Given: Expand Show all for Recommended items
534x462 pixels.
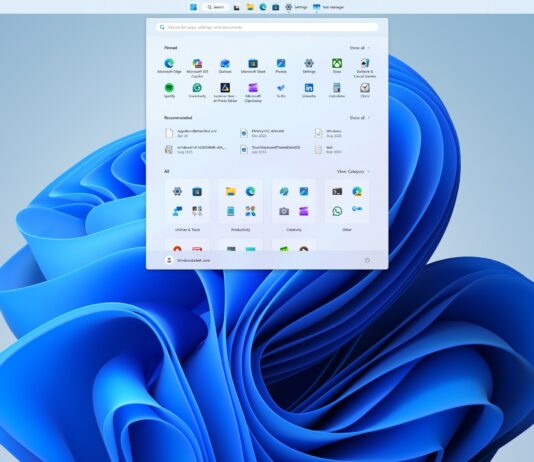Looking at the screenshot, I should coord(360,118).
